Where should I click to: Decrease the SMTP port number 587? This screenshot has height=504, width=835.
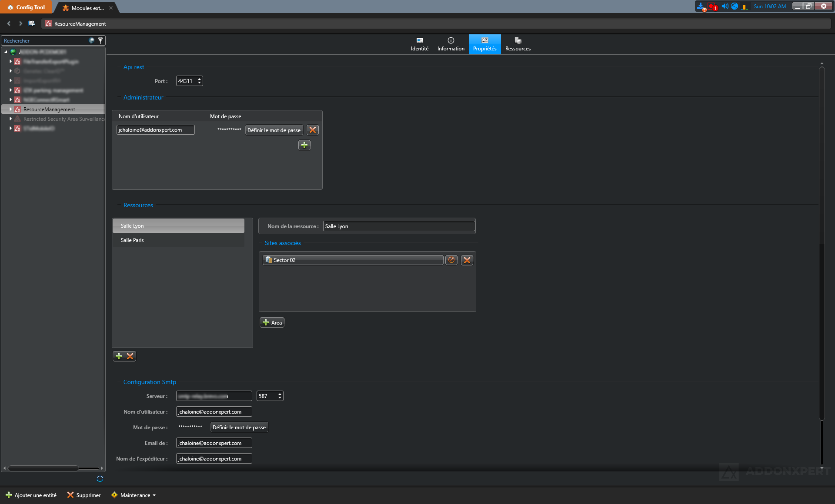coord(280,398)
